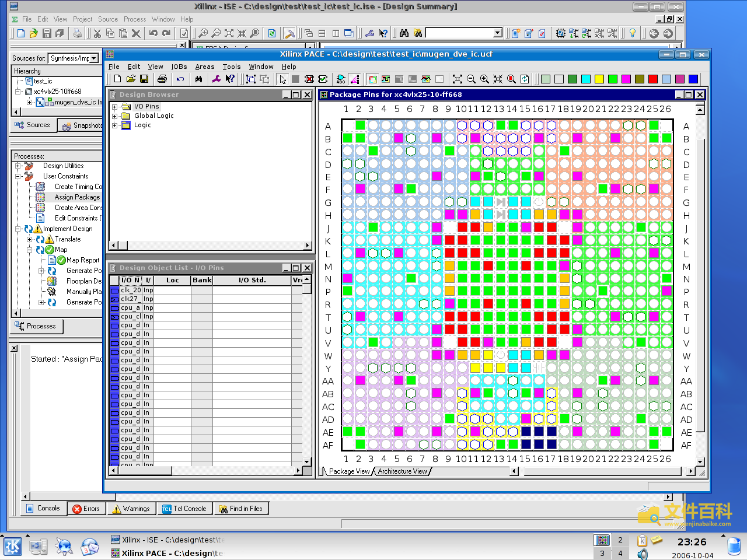Image resolution: width=747 pixels, height=560 pixels.
Task: Click the I/O Std. column header
Action: click(252, 281)
